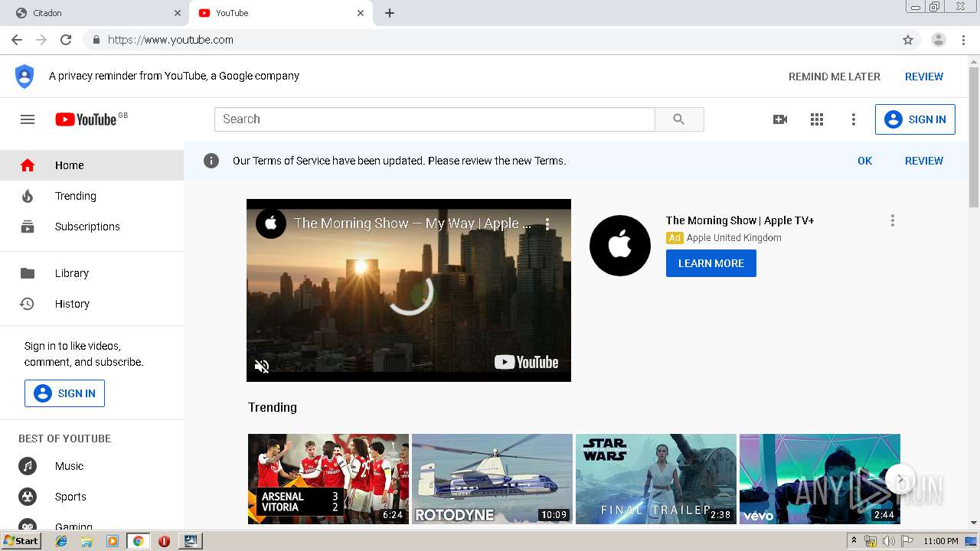The image size is (980, 551).
Task: Dismiss Terms notice with OK
Action: 865,161
